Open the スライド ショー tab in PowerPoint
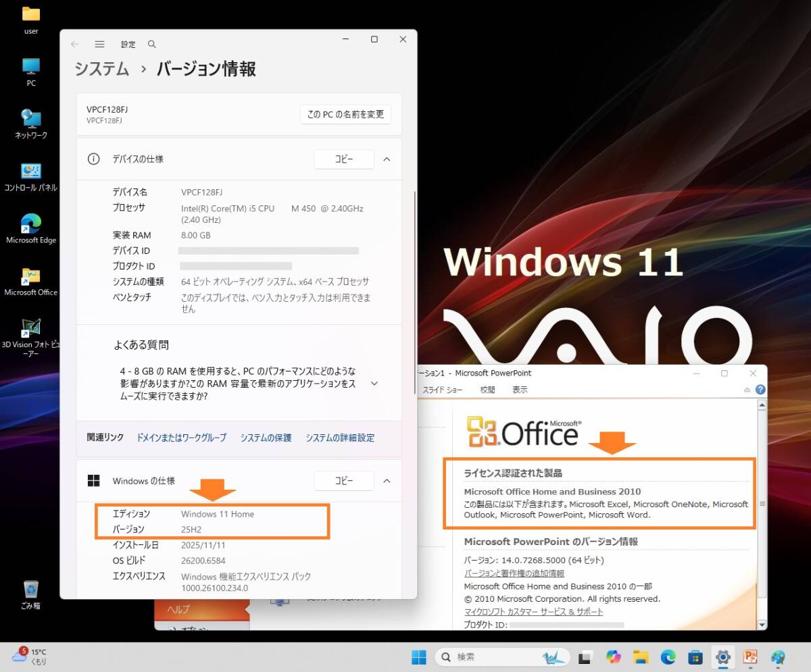This screenshot has height=672, width=811. pyautogui.click(x=442, y=390)
